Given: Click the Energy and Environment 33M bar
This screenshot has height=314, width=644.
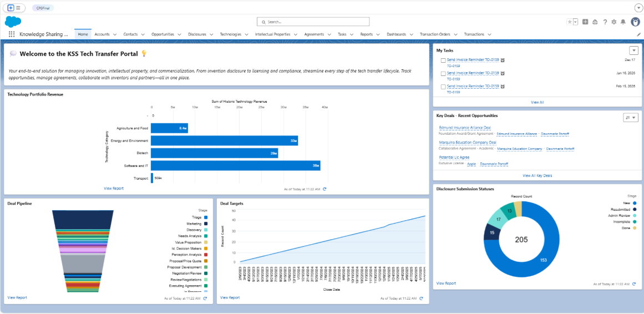Looking at the screenshot, I should coord(225,140).
